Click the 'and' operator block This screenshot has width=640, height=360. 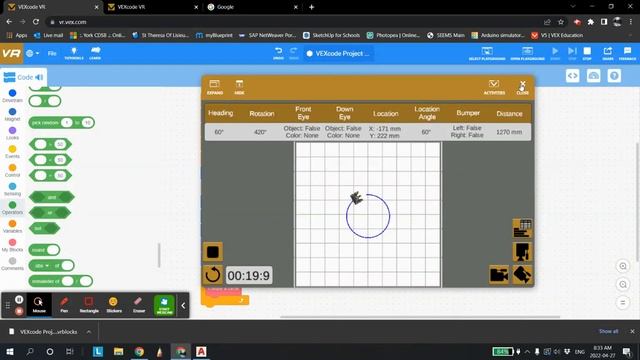pyautogui.click(x=52, y=197)
